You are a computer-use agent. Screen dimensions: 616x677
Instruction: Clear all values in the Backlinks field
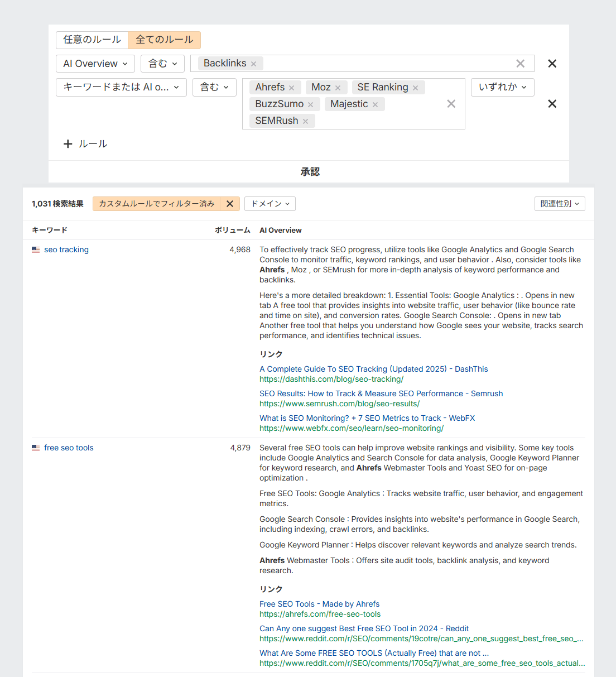pos(520,63)
